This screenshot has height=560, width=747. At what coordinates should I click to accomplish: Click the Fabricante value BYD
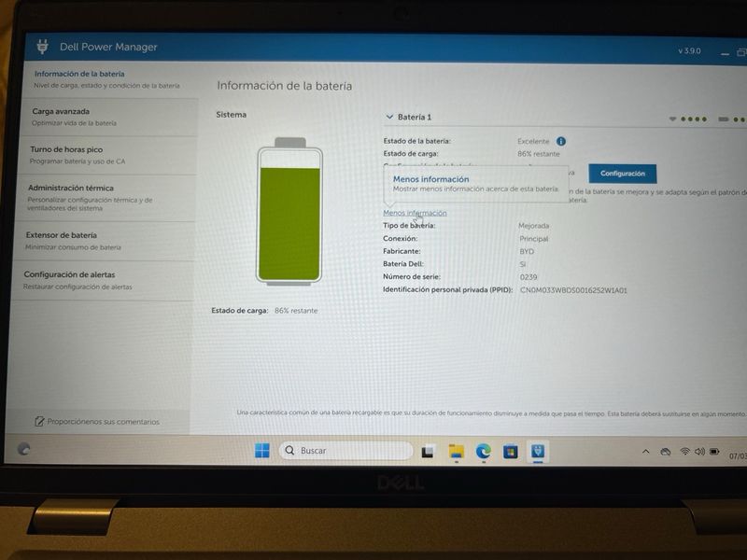click(527, 251)
